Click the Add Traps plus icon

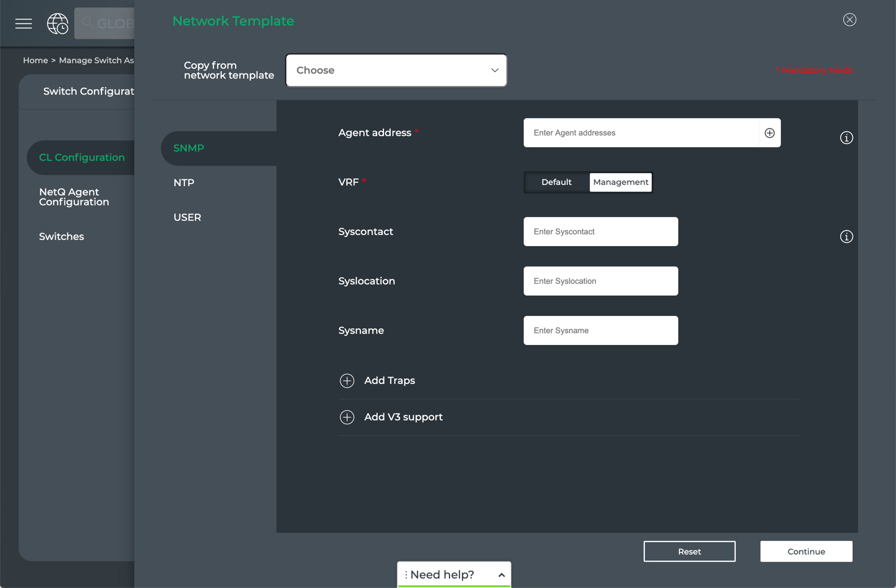pyautogui.click(x=347, y=381)
